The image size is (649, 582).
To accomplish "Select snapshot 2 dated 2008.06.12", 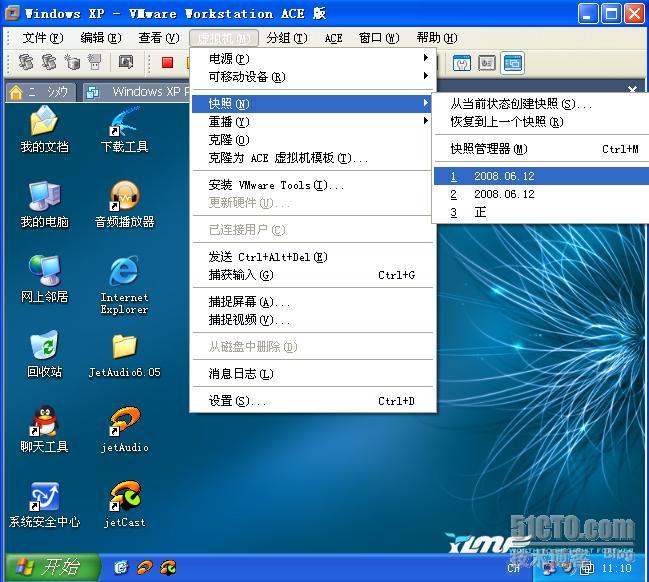I will [541, 194].
